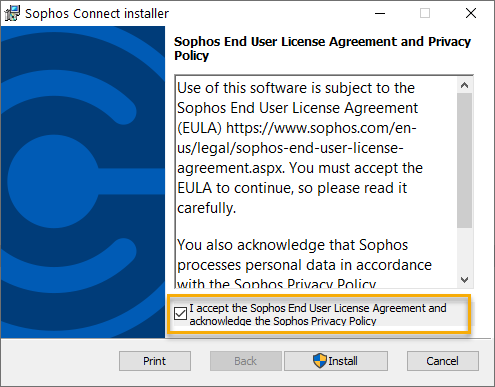Click the scrollbar track below the thumb
495x387 pixels.
pos(464,250)
